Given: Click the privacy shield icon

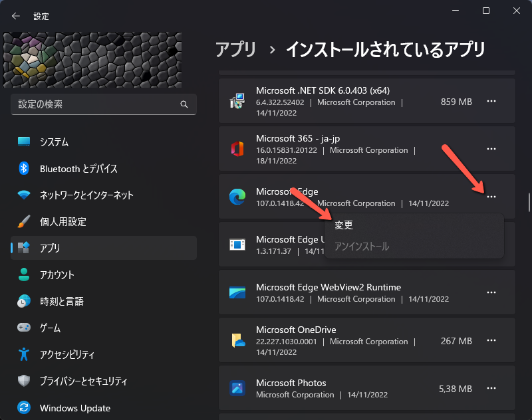Looking at the screenshot, I should pos(24,381).
